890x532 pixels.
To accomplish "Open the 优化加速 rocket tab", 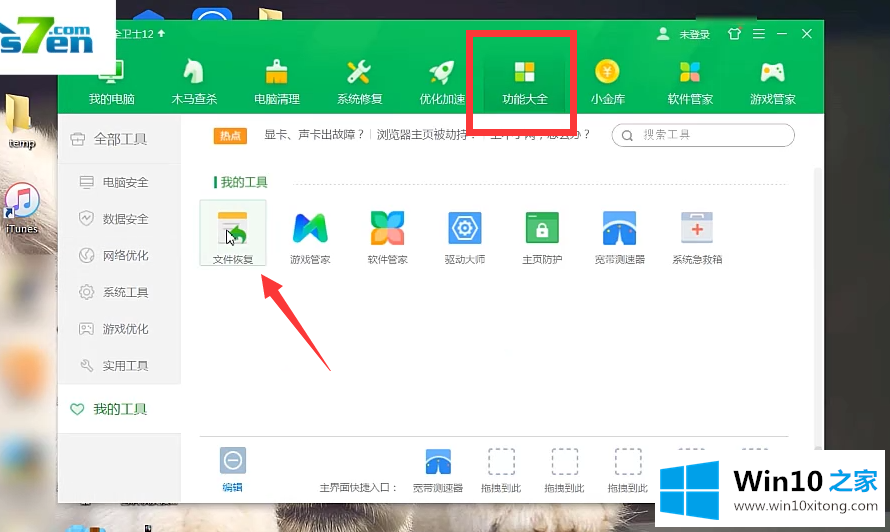I will [442, 82].
